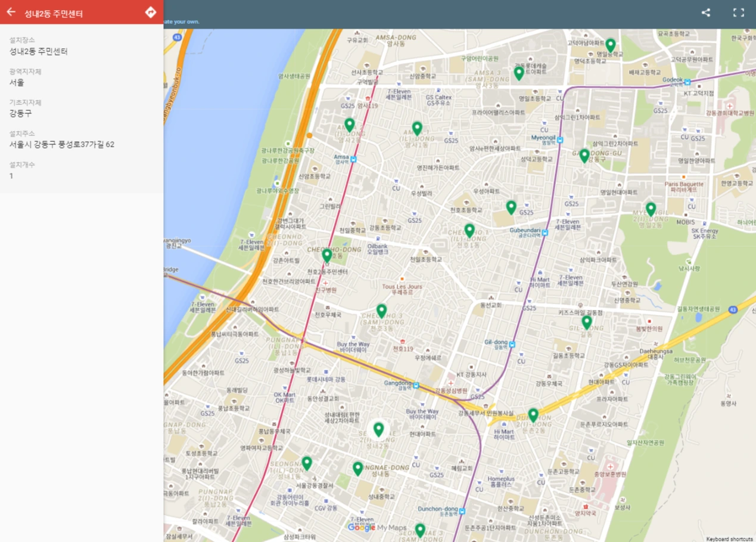This screenshot has height=542, width=756.
Task: Click the Paris Baguette map label
Action: pos(684,187)
